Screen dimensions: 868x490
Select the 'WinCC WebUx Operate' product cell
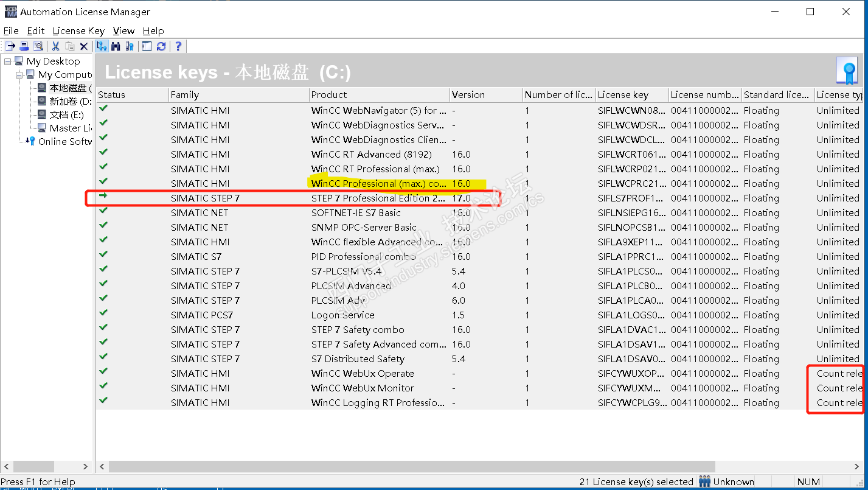(x=363, y=373)
